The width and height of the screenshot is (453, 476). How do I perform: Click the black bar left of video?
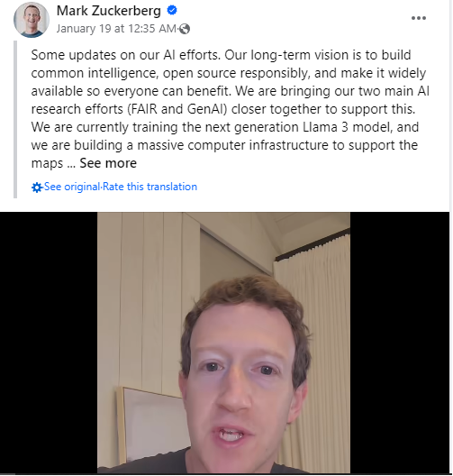pyautogui.click(x=49, y=343)
